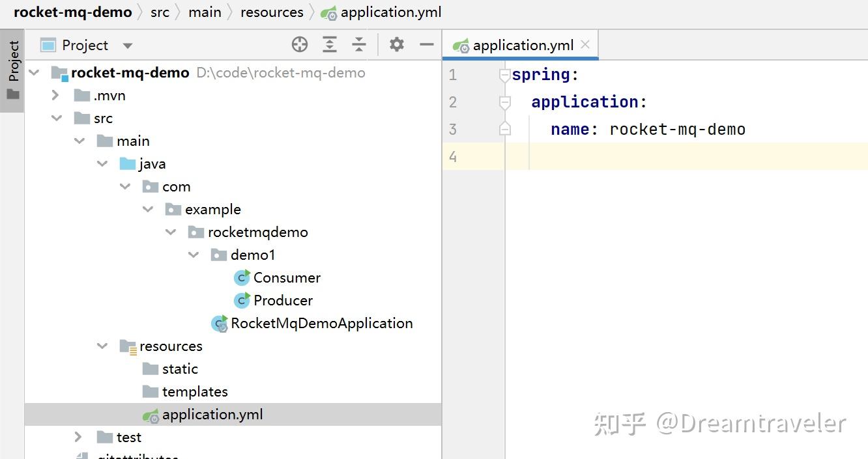Click src in the breadcrumb bar
The image size is (868, 459).
tap(160, 12)
